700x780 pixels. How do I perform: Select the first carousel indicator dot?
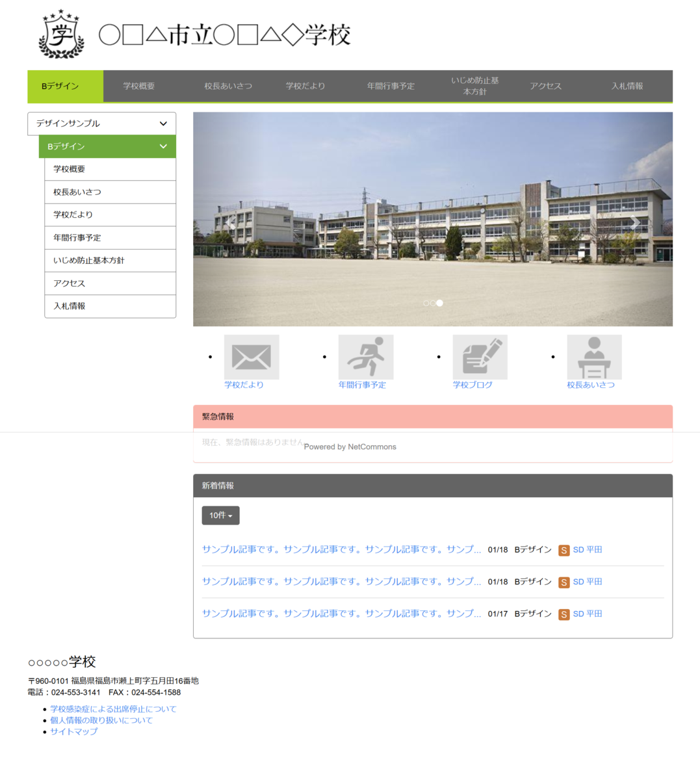[x=426, y=303]
